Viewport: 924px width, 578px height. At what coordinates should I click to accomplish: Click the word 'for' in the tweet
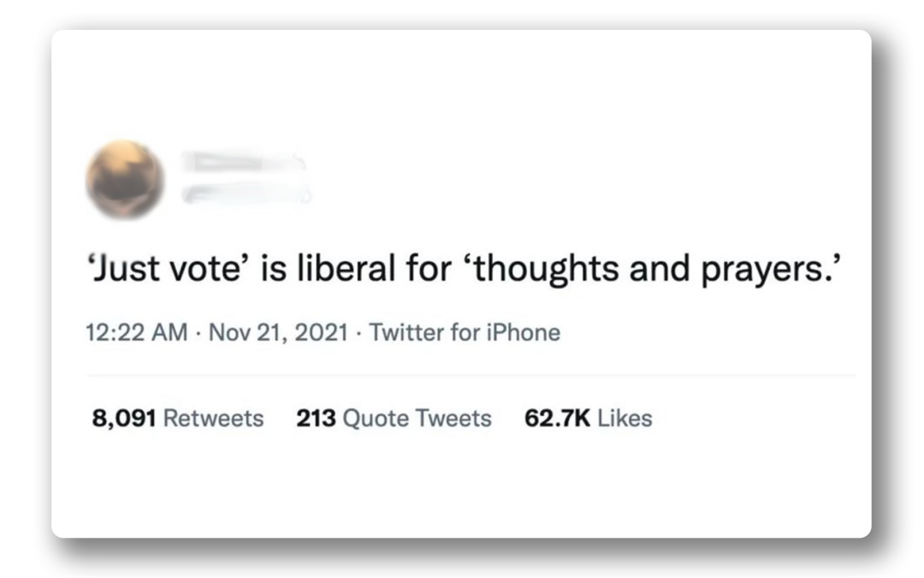tap(429, 268)
